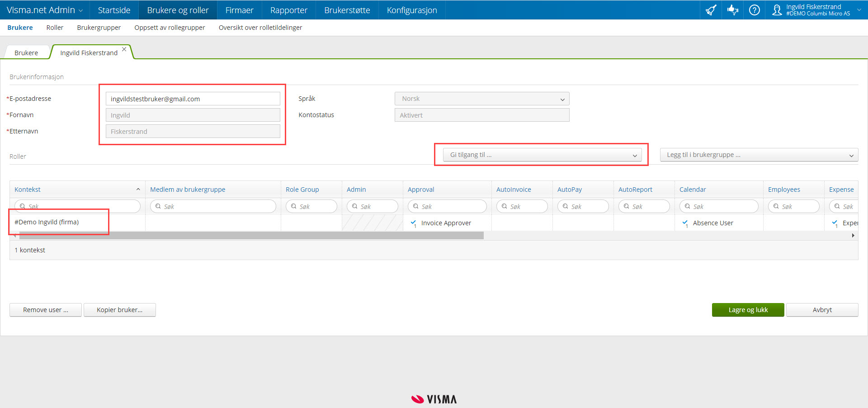
Task: Click the Approval column header
Action: pos(421,190)
